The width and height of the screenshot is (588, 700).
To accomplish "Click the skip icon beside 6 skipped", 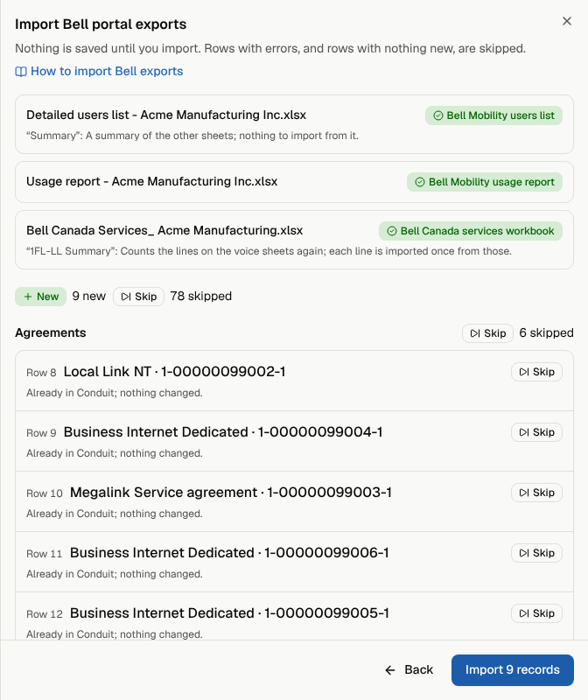I will 475,333.
